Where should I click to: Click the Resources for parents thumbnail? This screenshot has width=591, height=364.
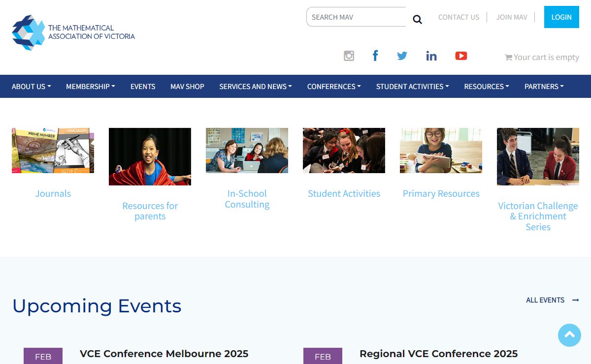click(x=150, y=156)
